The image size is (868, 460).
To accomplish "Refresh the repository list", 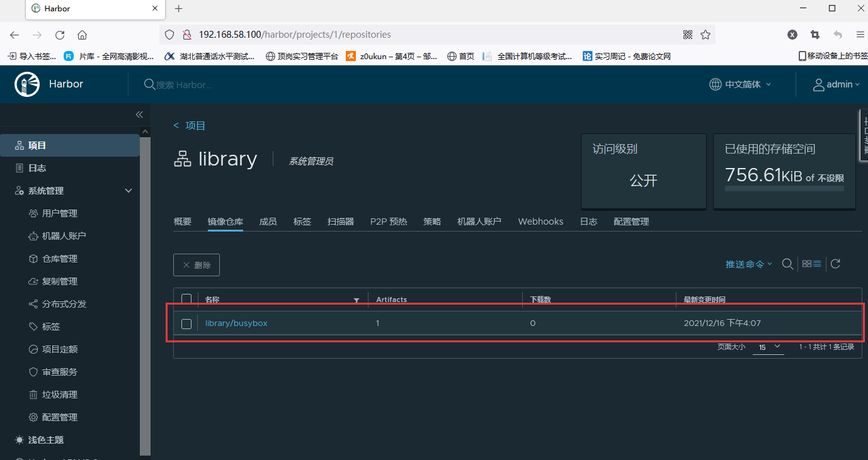I will click(836, 264).
